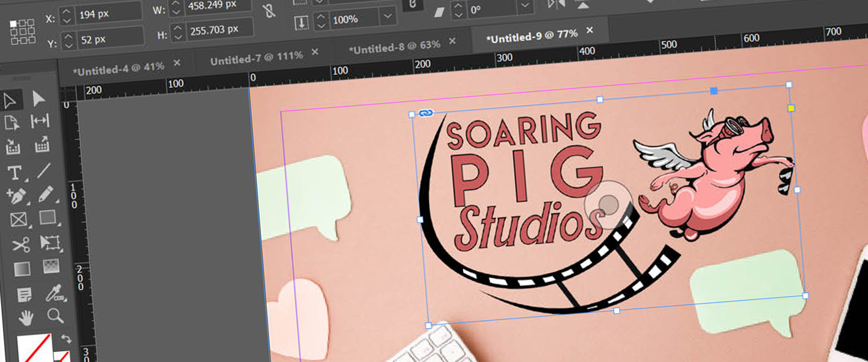Select the Gradient Feather tool
This screenshot has width=868, height=362.
(x=51, y=266)
